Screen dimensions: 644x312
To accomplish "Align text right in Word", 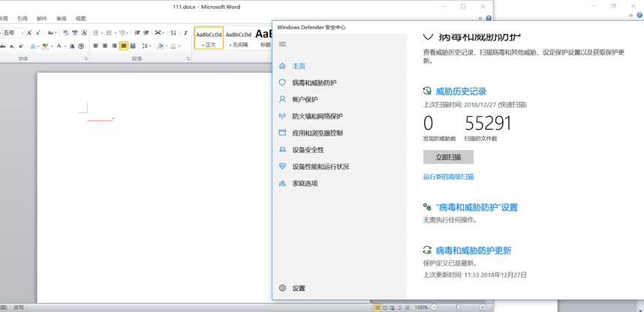I will click(x=114, y=46).
